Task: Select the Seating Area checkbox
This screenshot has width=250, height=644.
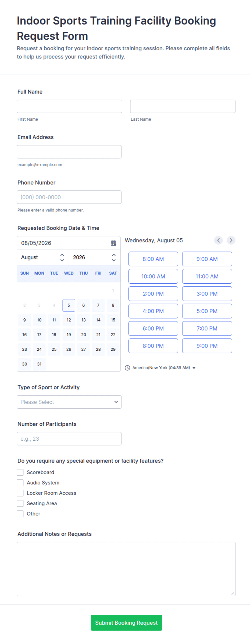Action: 20,503
